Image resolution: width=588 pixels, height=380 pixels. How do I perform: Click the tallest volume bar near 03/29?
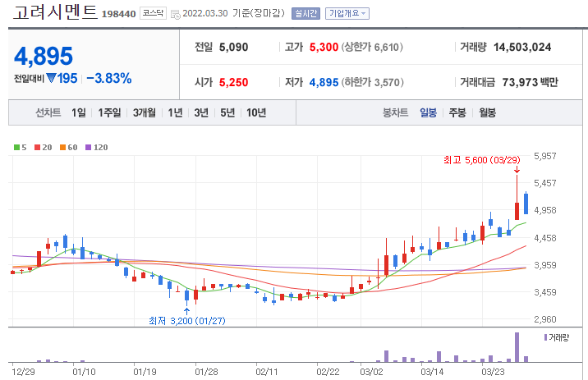coord(517,347)
